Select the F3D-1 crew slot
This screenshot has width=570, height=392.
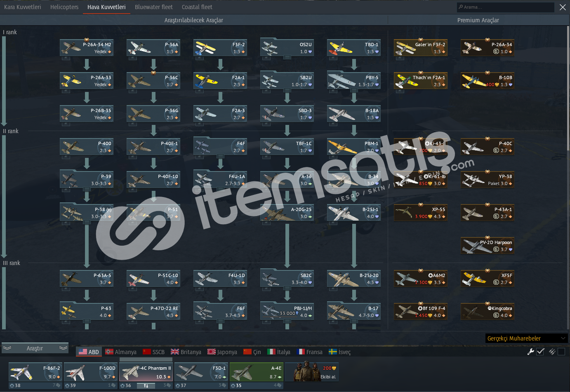pyautogui.click(x=201, y=375)
